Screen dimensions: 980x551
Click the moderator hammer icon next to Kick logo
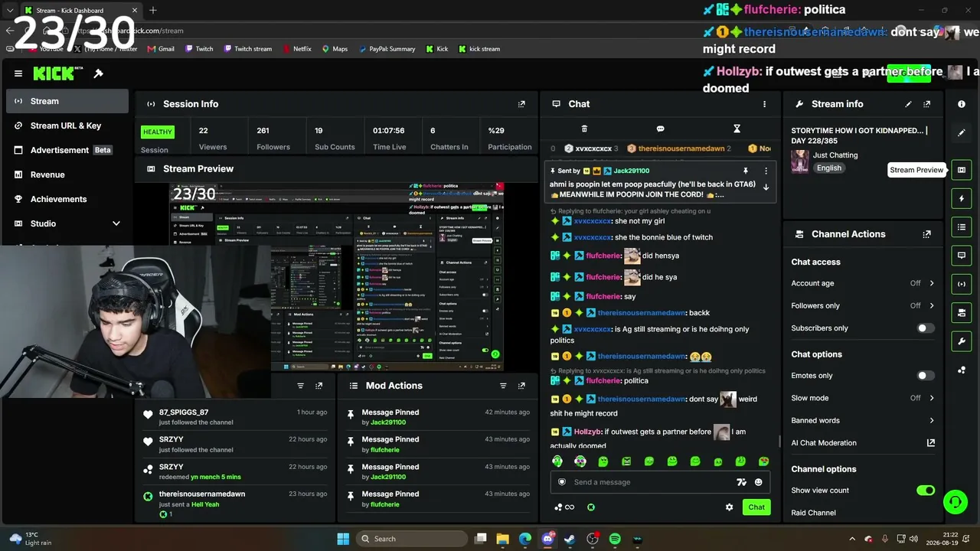click(x=98, y=73)
